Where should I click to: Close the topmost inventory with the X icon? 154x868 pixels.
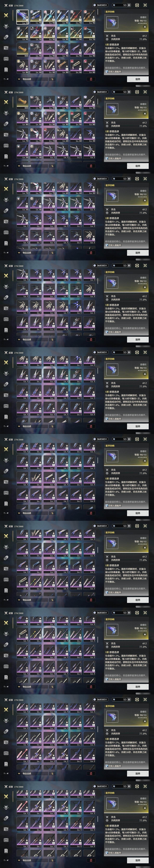coord(145,5)
